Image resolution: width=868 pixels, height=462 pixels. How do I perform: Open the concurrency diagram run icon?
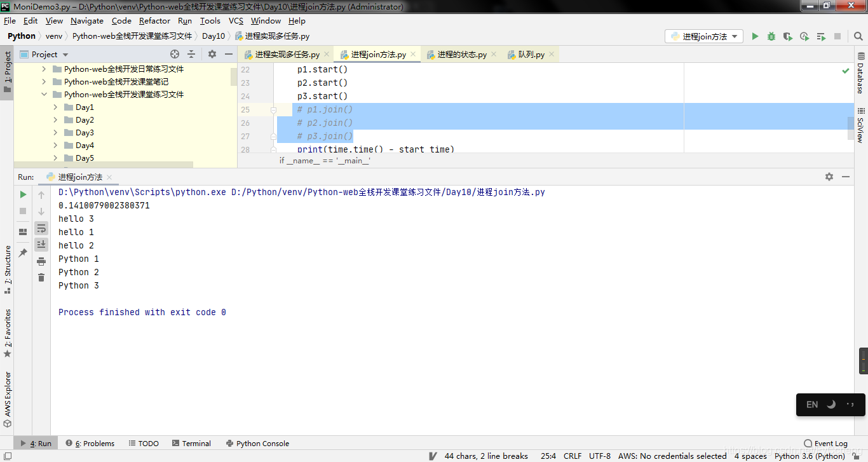821,37
